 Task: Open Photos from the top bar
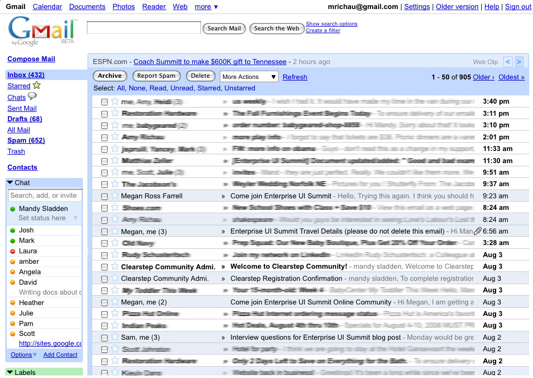click(124, 6)
